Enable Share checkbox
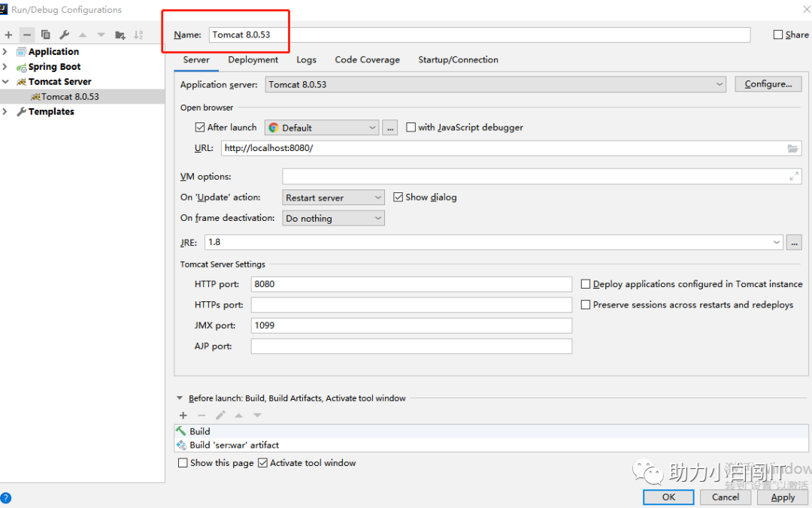812x508 pixels. click(x=778, y=35)
